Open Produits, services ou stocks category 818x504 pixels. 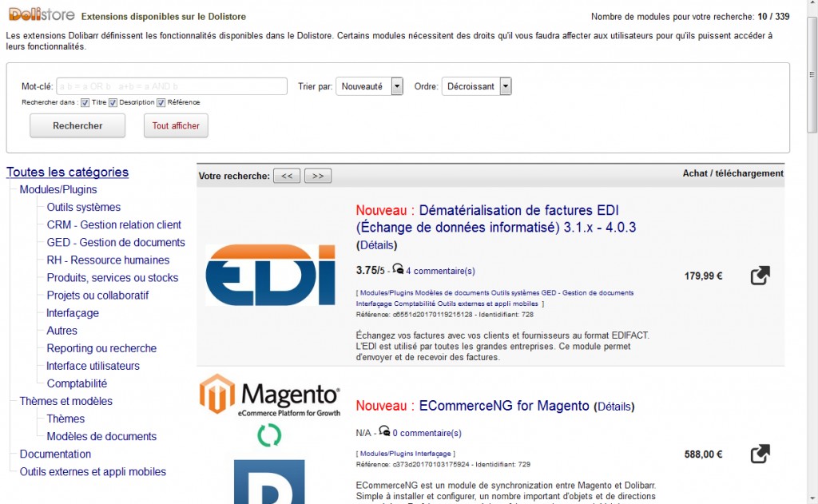tap(112, 278)
